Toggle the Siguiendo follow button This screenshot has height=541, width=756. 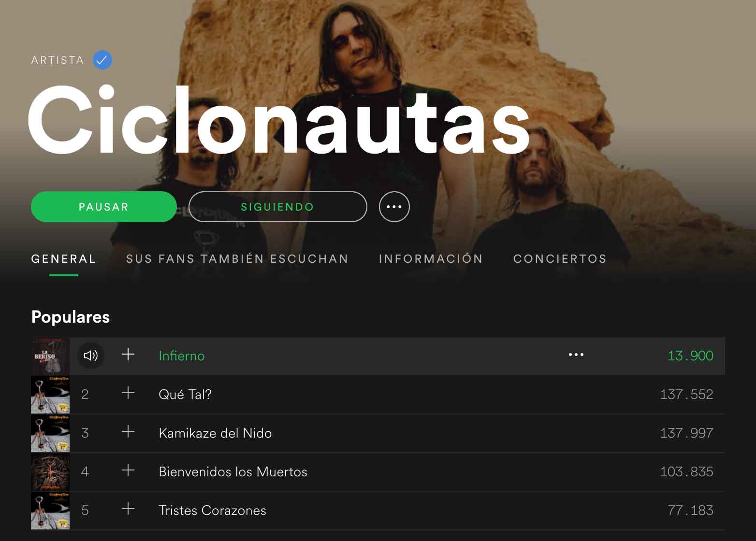click(x=278, y=207)
